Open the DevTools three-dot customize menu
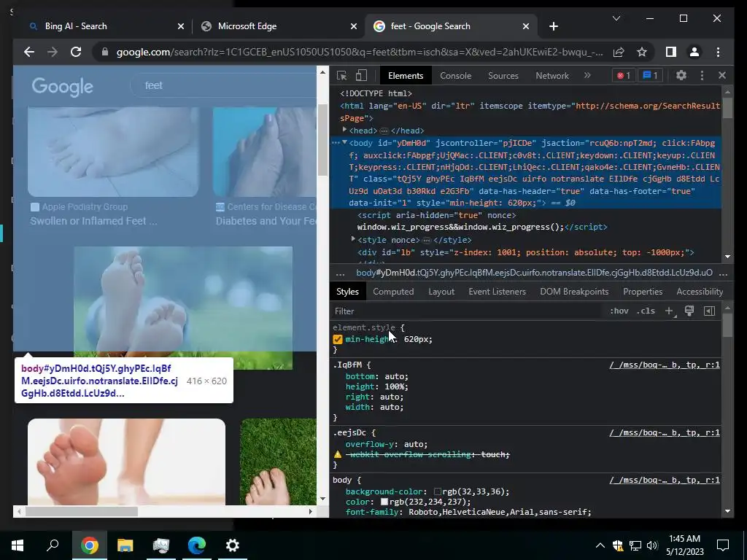747x560 pixels. click(702, 75)
